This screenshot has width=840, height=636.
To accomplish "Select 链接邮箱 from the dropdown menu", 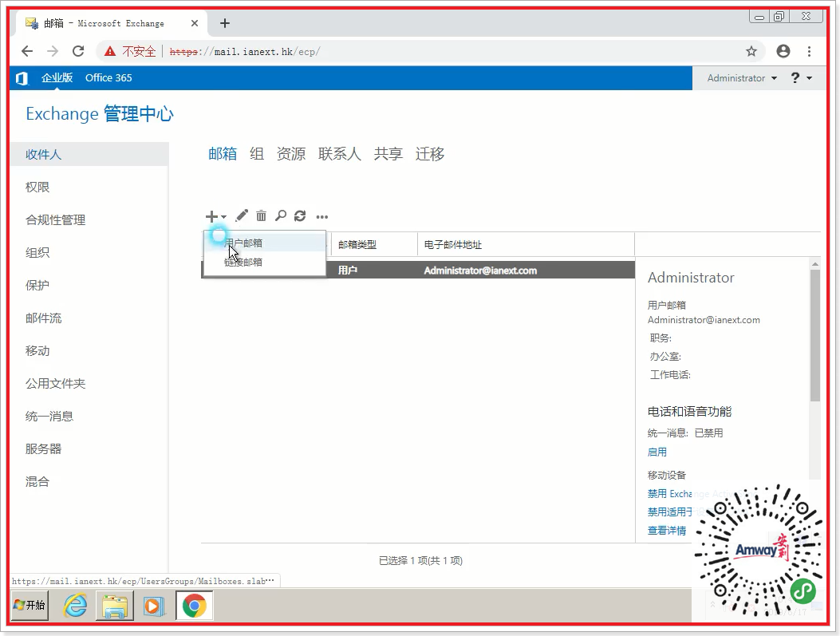I will pos(265,262).
